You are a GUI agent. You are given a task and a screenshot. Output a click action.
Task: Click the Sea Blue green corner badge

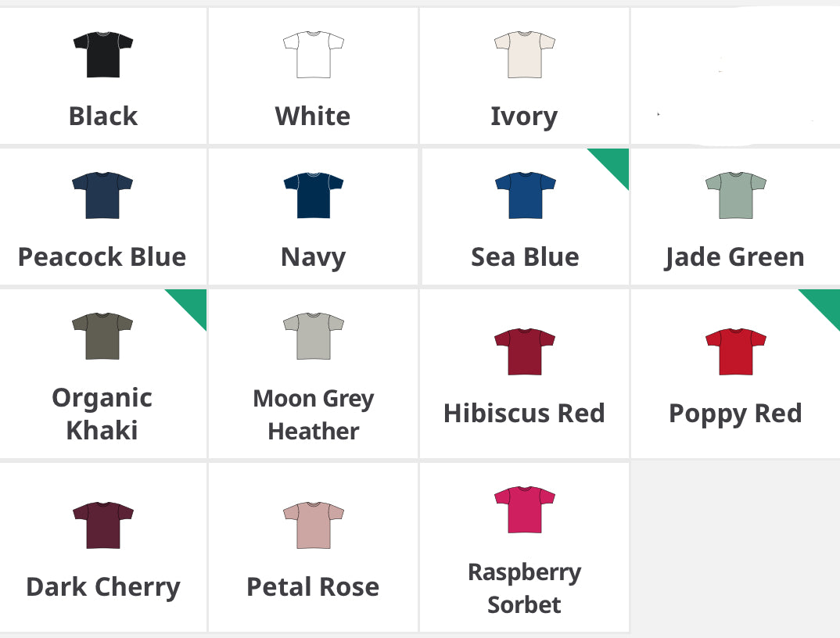point(615,162)
